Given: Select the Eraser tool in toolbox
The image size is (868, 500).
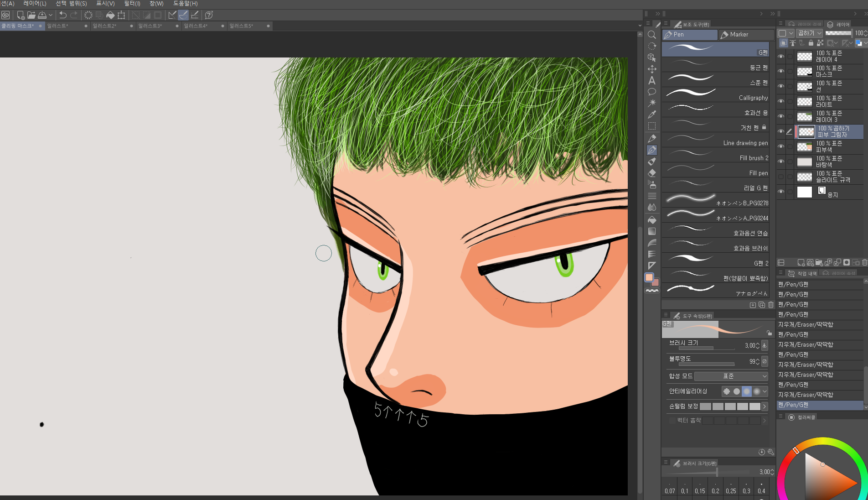Looking at the screenshot, I should 652,173.
